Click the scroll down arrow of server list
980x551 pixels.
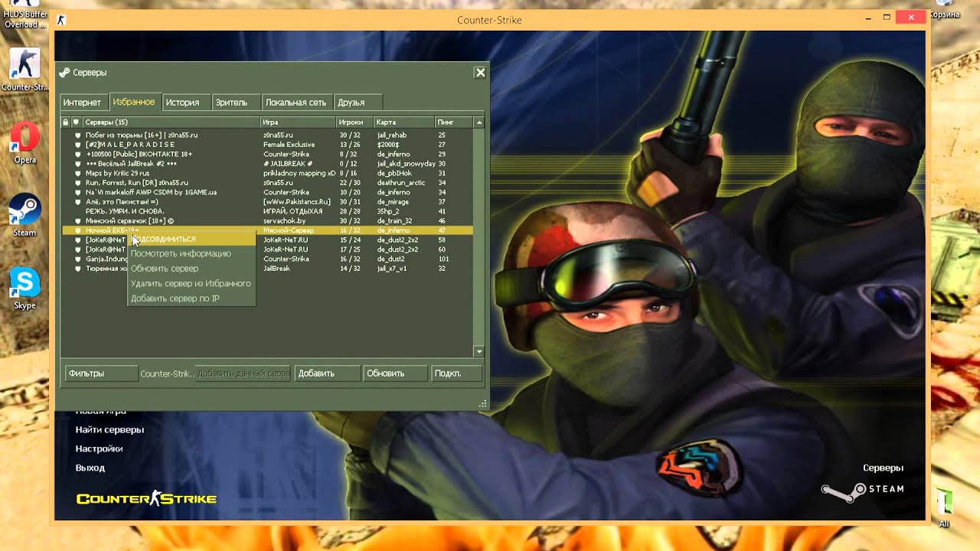coord(479,352)
